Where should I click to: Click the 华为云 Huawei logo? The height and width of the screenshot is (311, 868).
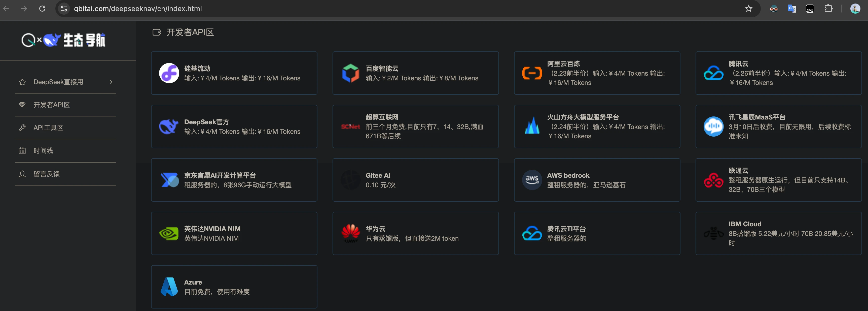[350, 233]
